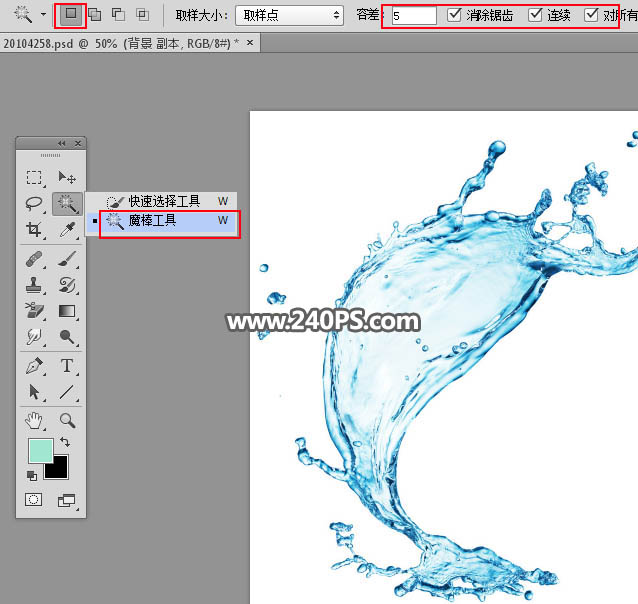Toggle the 对所有 sample all layers checkbox
638x604 pixels.
591,15
